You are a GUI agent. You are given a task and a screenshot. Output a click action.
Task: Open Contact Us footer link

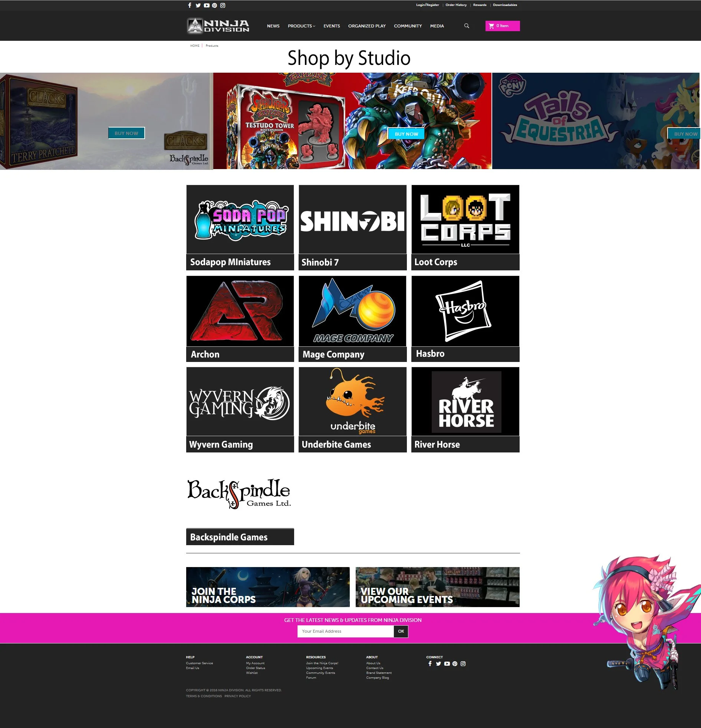click(x=375, y=668)
